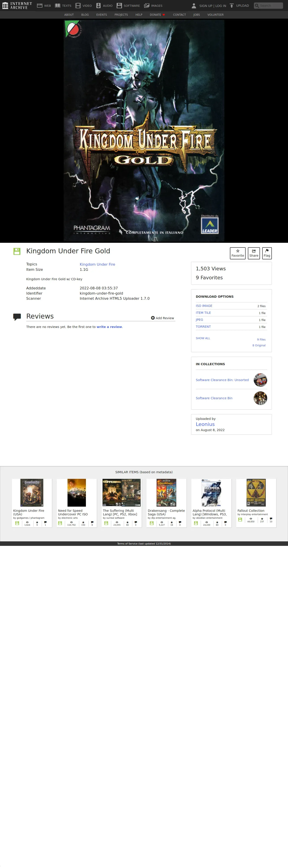Click the views eye icon on Need for Speed card
The height and width of the screenshot is (868, 288).
click(72, 522)
